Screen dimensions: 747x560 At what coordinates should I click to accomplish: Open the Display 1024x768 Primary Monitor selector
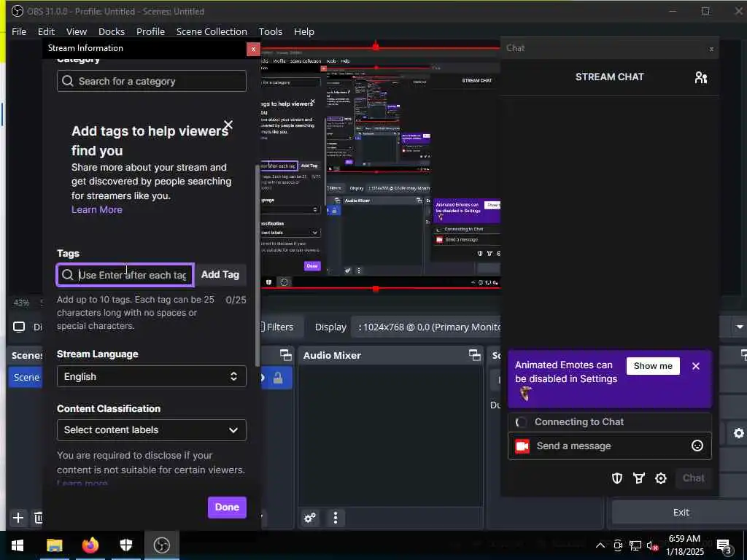coord(426,327)
